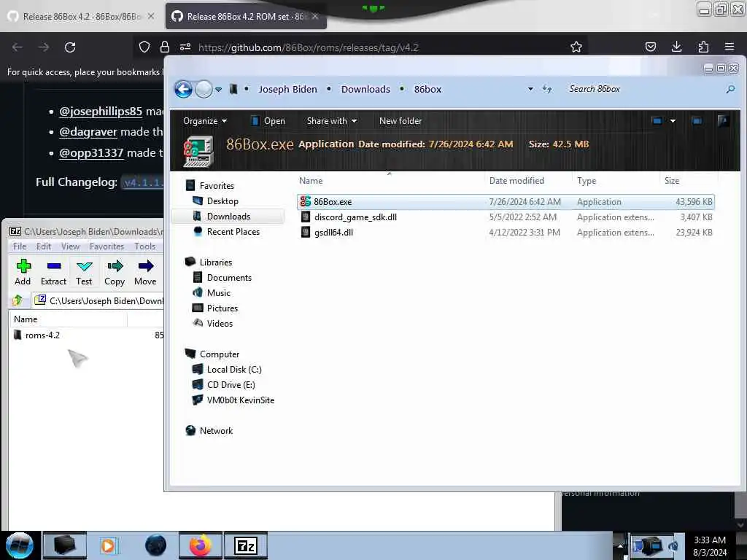Image resolution: width=747 pixels, height=560 pixels.
Task: Click the Open toolbar button
Action: (268, 121)
